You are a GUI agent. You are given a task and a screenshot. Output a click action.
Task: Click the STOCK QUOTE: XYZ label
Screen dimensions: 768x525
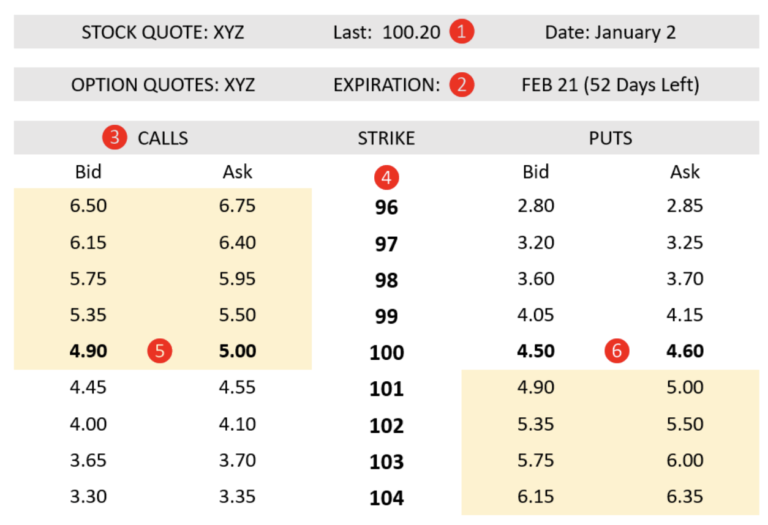point(163,32)
